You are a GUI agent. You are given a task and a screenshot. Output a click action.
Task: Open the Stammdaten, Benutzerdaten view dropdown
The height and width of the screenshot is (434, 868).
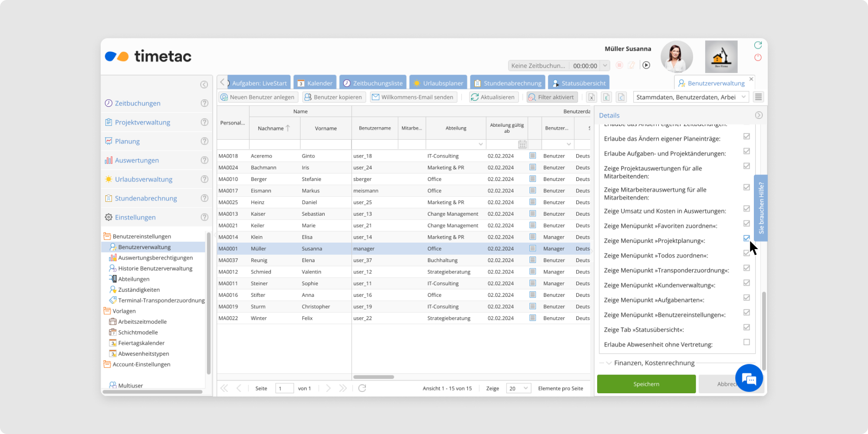click(691, 97)
